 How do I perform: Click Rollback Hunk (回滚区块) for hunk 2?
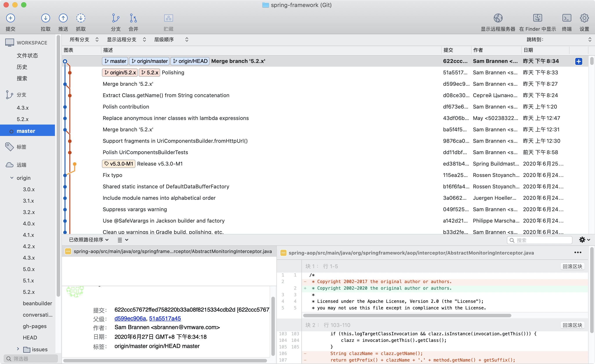[572, 325]
